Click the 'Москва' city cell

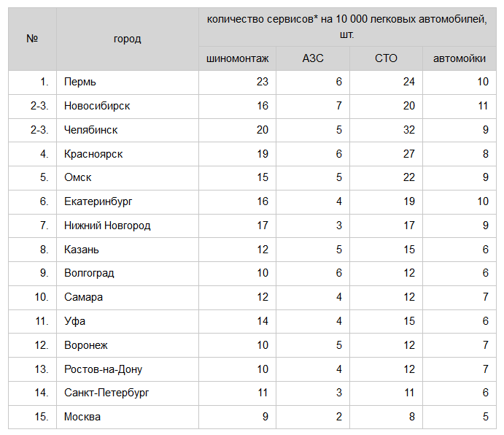(82, 417)
